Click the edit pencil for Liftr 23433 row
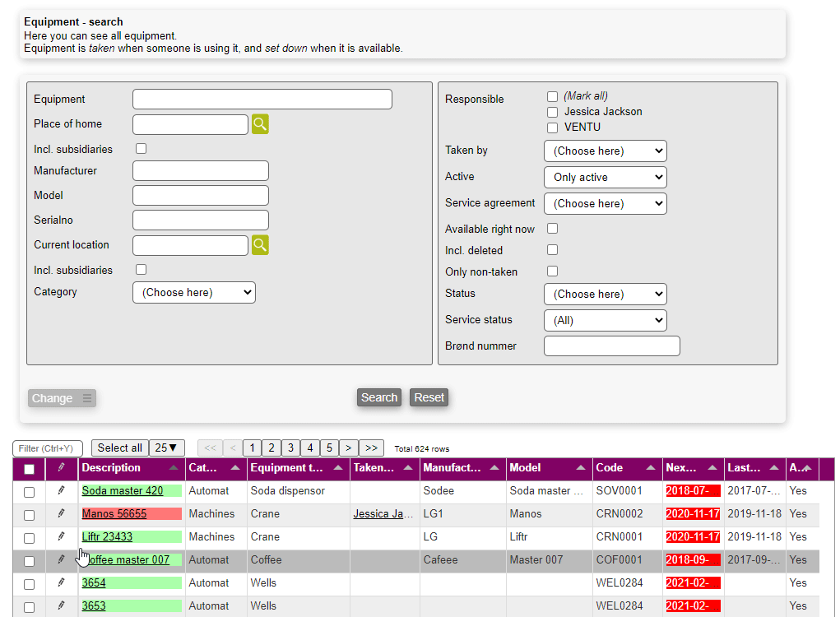The width and height of the screenshot is (840, 617). (61, 537)
